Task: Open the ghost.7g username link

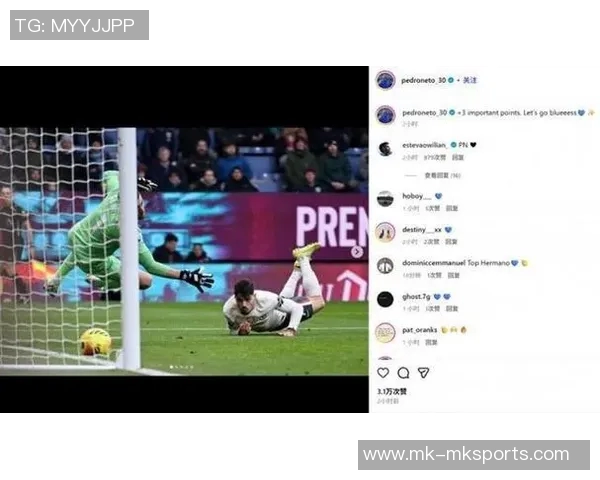Action: pyautogui.click(x=416, y=297)
